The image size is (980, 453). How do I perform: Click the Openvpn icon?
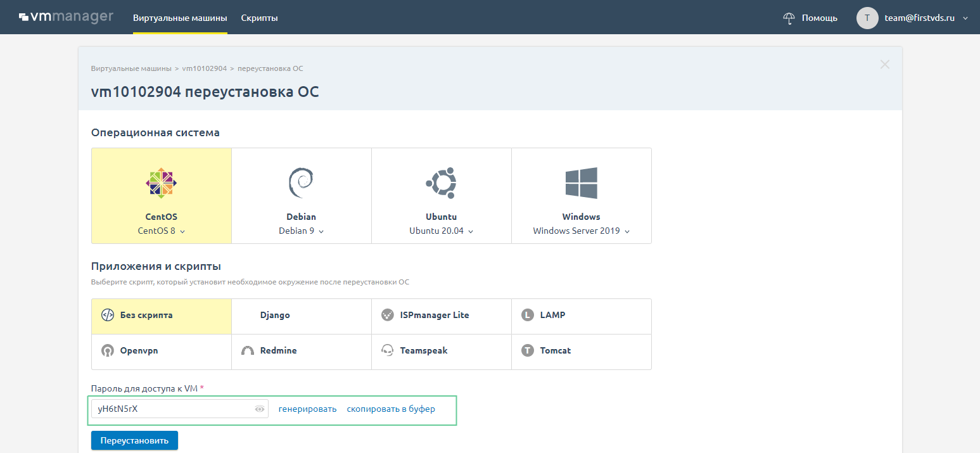pos(108,350)
